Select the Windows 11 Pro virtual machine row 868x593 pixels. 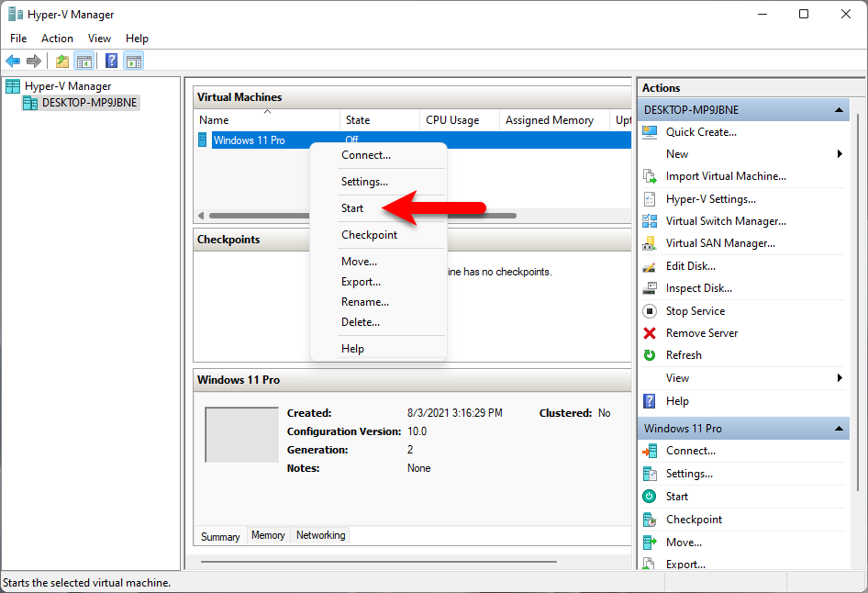tap(412, 140)
